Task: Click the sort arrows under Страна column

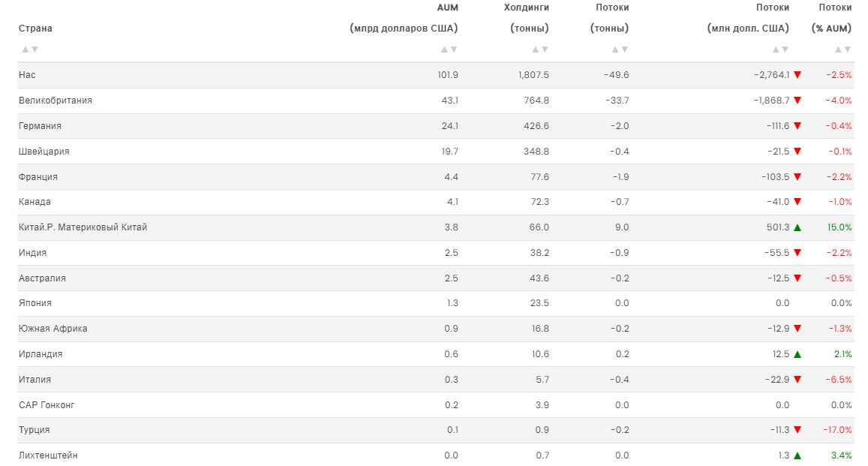Action: 30,50
